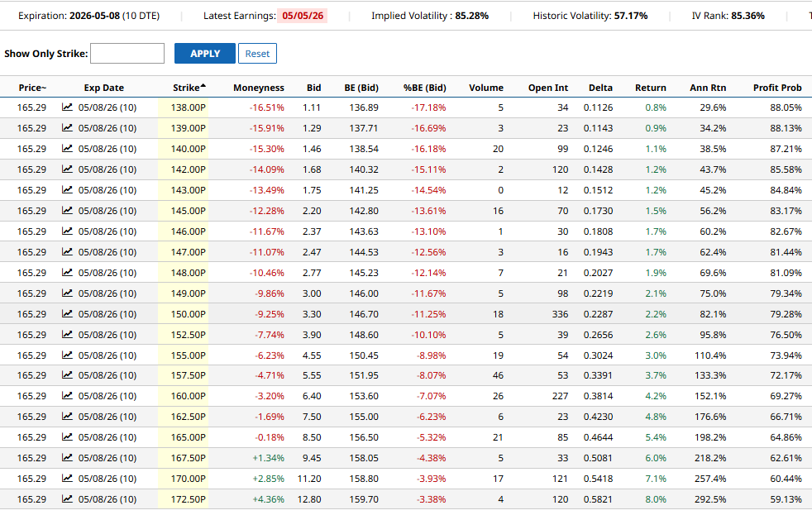Sort table by Open Int header

(547, 88)
